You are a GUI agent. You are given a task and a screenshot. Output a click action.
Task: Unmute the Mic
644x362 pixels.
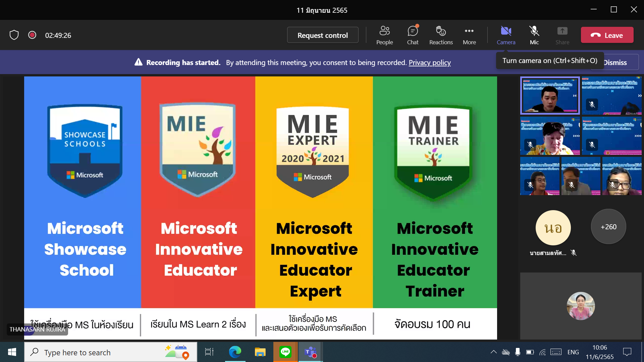(534, 35)
